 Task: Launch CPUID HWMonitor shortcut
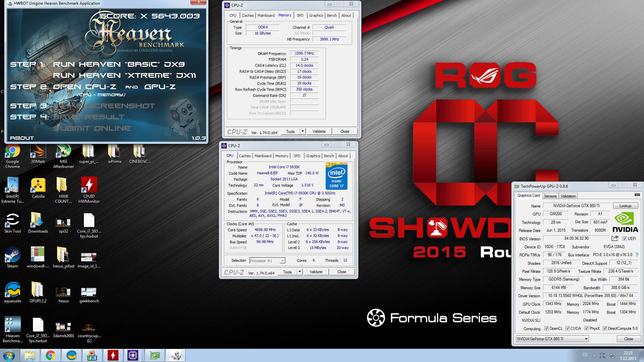click(89, 190)
